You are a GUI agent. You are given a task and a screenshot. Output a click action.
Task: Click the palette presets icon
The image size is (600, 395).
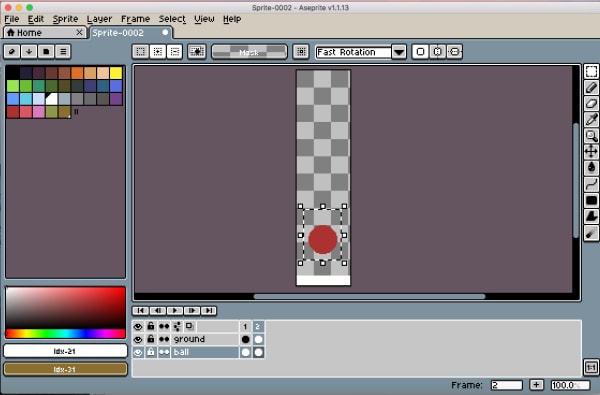click(46, 51)
